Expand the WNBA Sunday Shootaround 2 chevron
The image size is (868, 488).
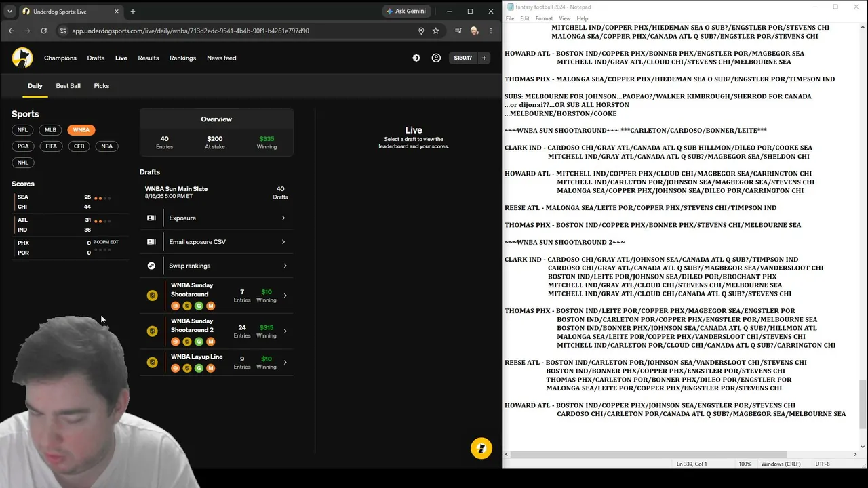(x=285, y=331)
